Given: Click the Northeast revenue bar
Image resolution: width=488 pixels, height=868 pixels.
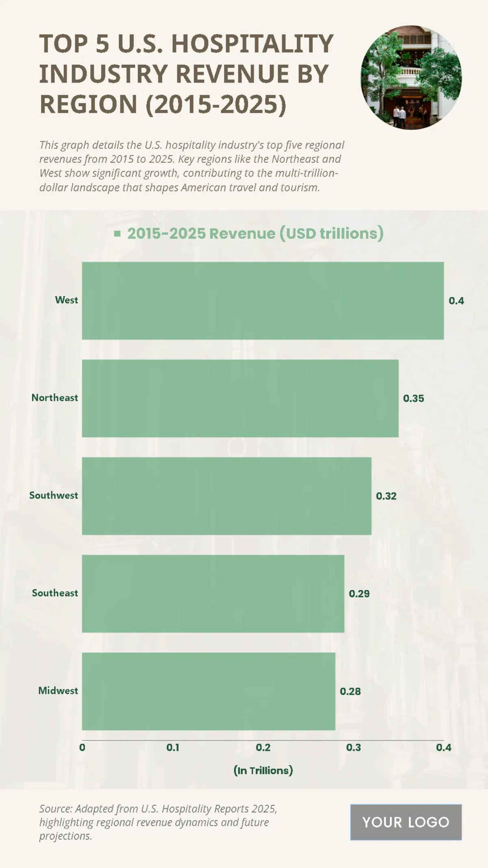Looking at the screenshot, I should click(240, 398).
